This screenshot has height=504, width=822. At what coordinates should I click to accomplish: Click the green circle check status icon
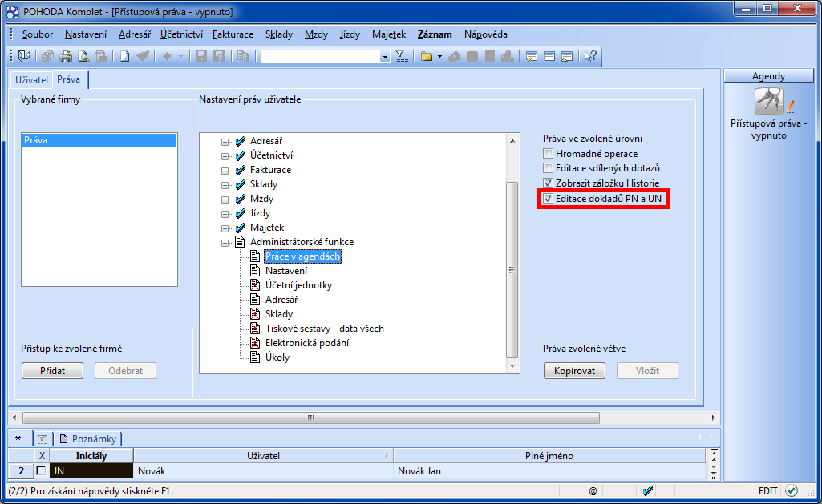point(792,491)
